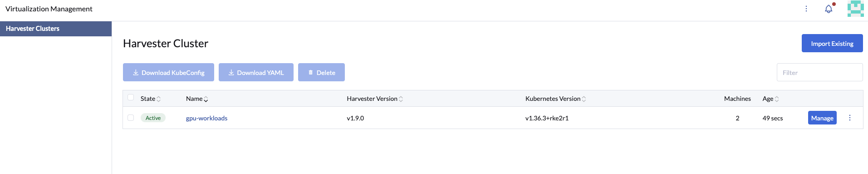Sort by the State column arrows

[158, 99]
